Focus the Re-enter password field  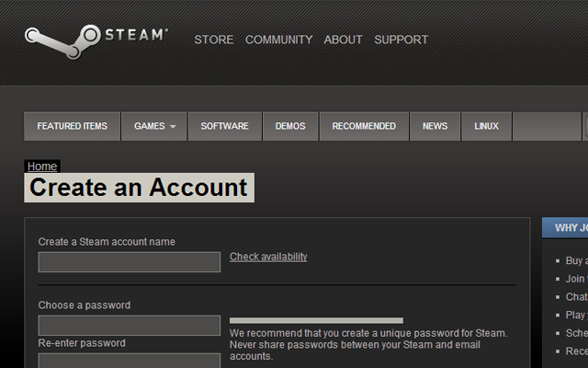[x=129, y=361]
